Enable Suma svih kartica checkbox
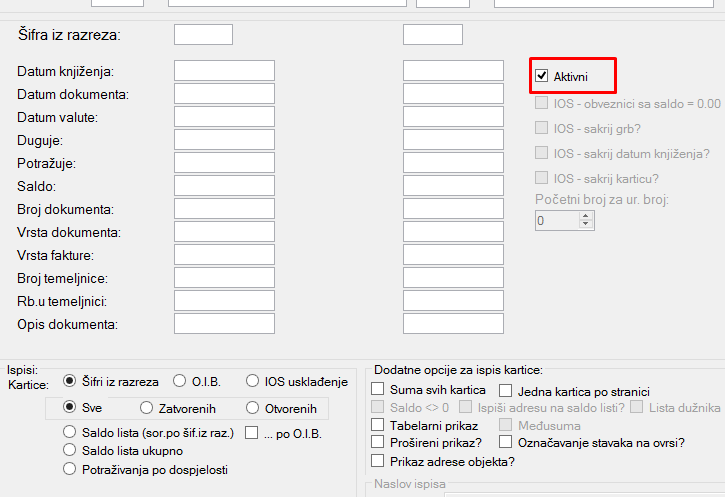Image resolution: width=725 pixels, height=497 pixels. [x=378, y=390]
